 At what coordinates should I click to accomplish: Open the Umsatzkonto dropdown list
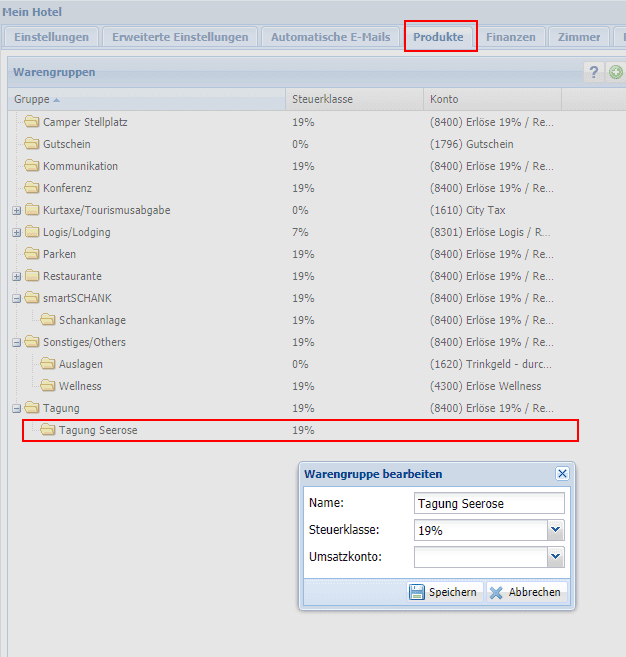(556, 558)
